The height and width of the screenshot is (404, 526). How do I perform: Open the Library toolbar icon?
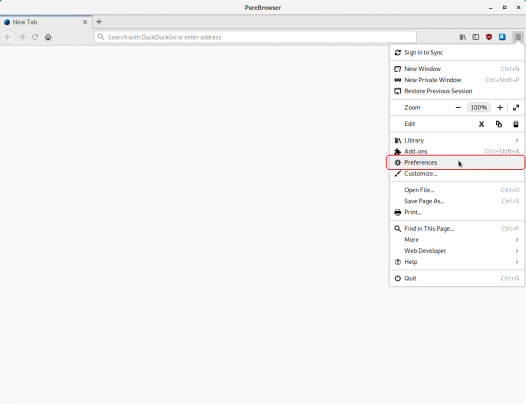click(463, 37)
